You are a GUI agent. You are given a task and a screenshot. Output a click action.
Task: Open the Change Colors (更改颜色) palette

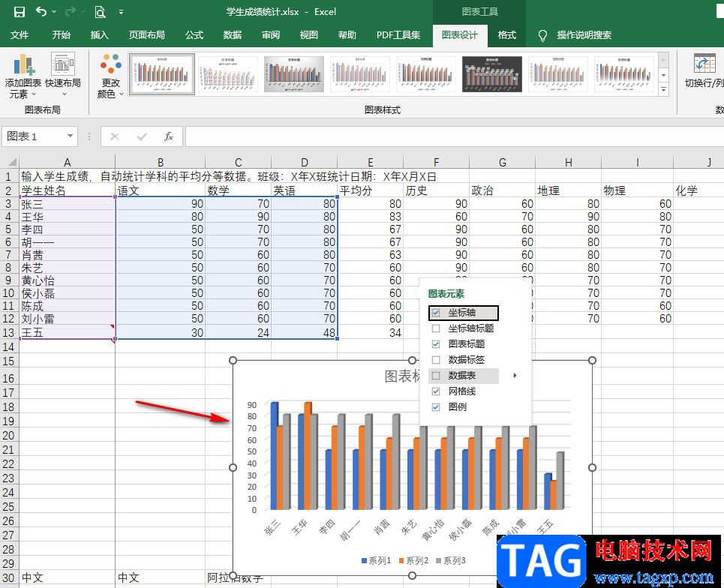point(111,76)
